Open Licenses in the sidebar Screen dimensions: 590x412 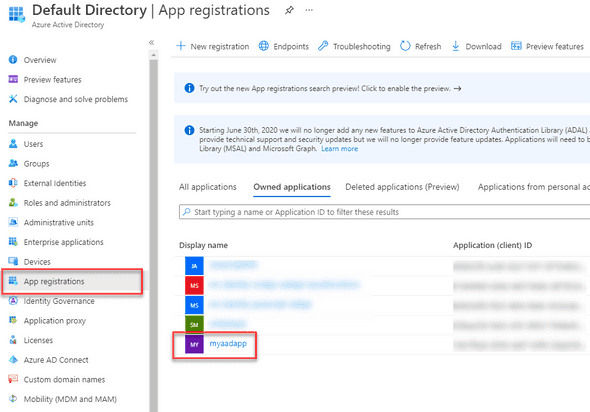pos(38,340)
